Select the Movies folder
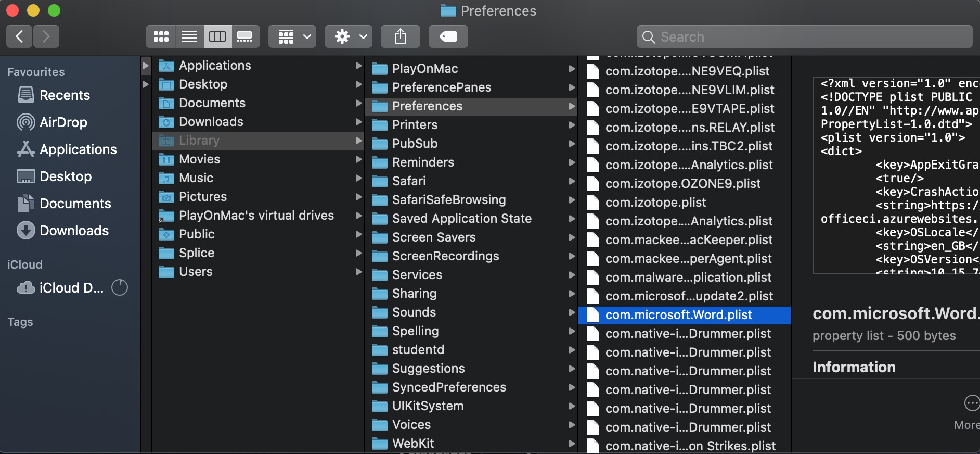Image resolution: width=980 pixels, height=454 pixels. [258, 159]
